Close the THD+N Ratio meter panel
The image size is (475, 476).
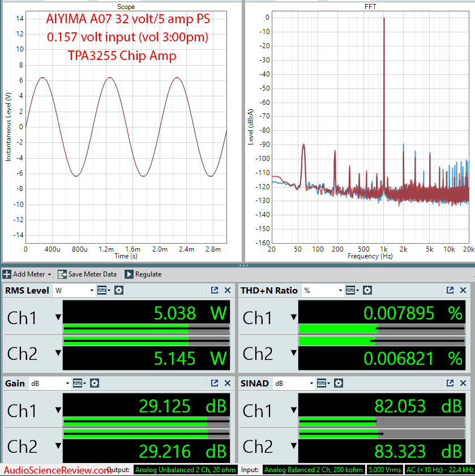(463, 290)
